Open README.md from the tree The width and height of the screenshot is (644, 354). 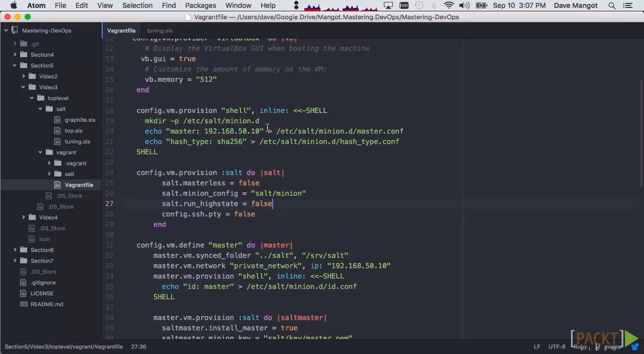pyautogui.click(x=47, y=304)
